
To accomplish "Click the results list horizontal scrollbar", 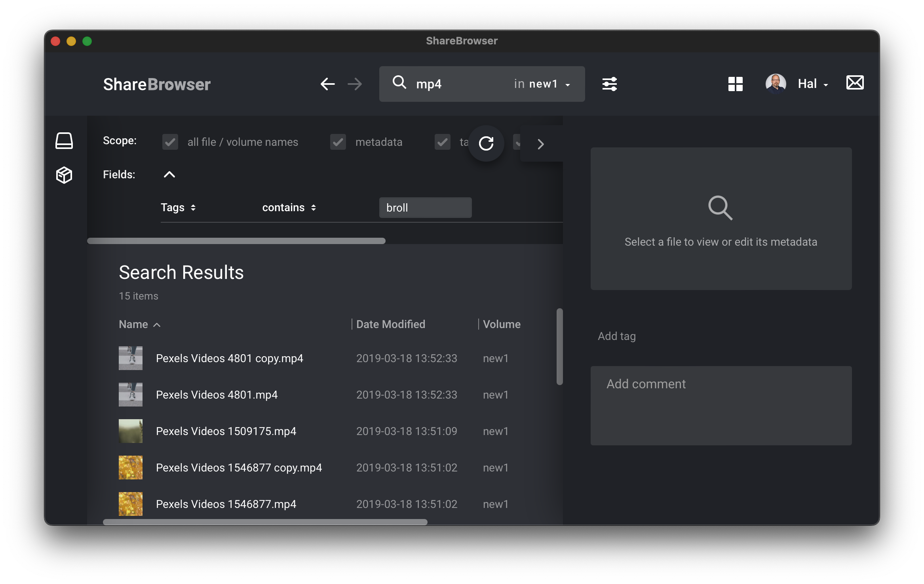I will click(265, 522).
